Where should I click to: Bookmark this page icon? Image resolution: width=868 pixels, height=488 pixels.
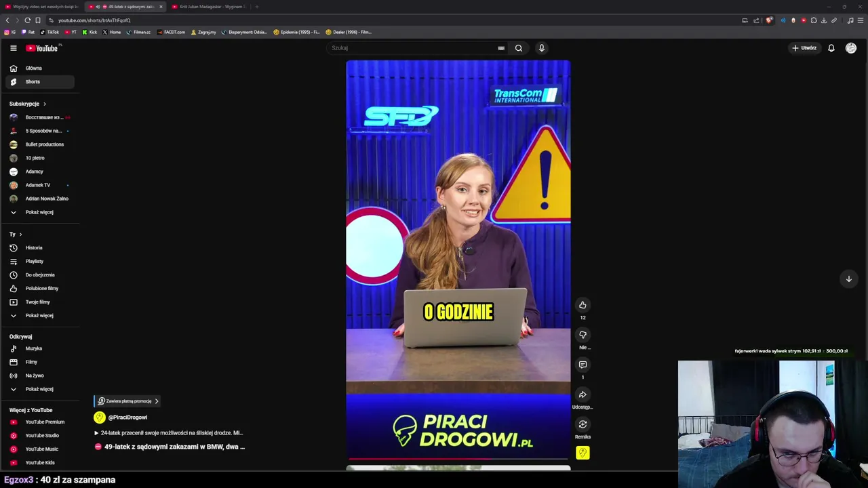[x=38, y=20]
